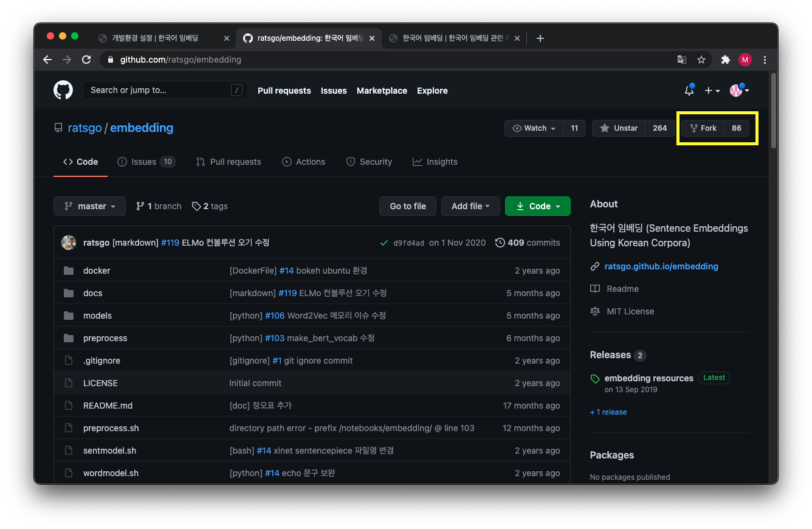Open a new browser tab

pyautogui.click(x=540, y=38)
